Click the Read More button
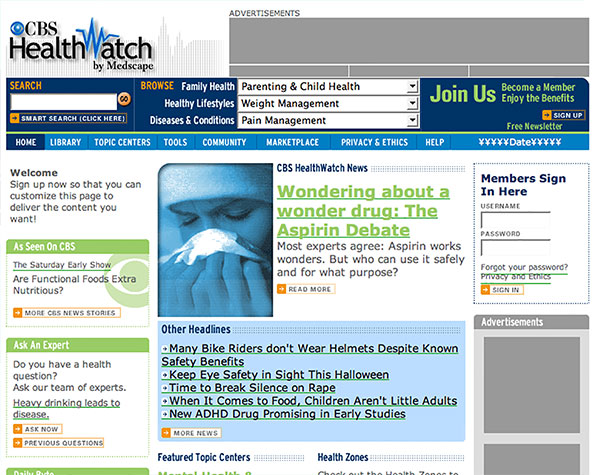The width and height of the screenshot is (600, 475). pyautogui.click(x=306, y=289)
